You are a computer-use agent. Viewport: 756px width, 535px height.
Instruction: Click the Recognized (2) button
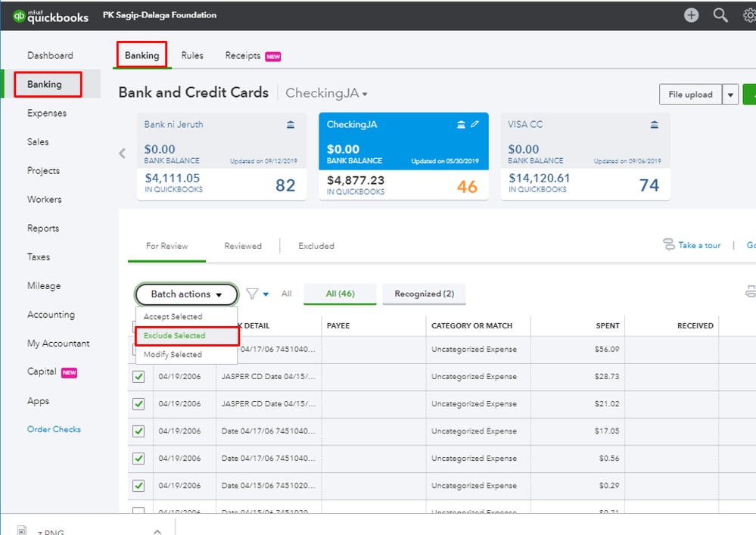coord(424,294)
